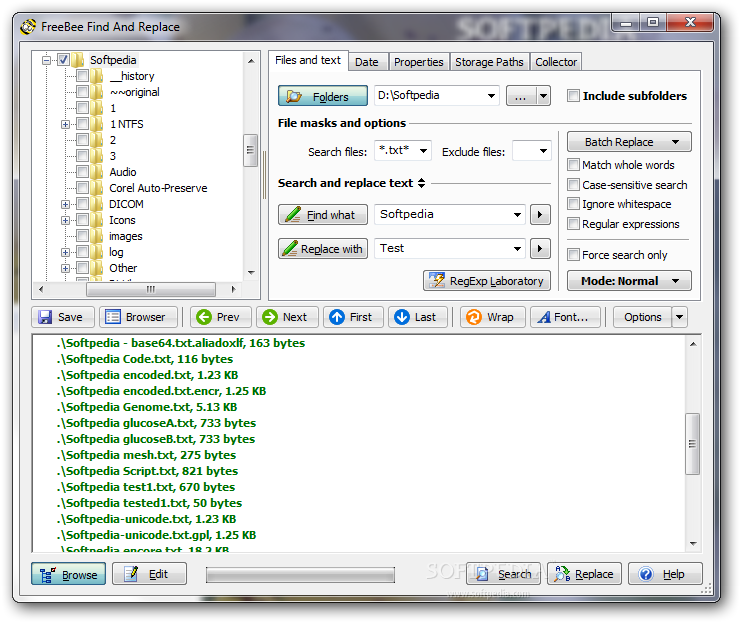Viewport: 741px width, 623px height.
Task: Open dropdown arrow beside ellipsis button
Action: click(x=543, y=96)
